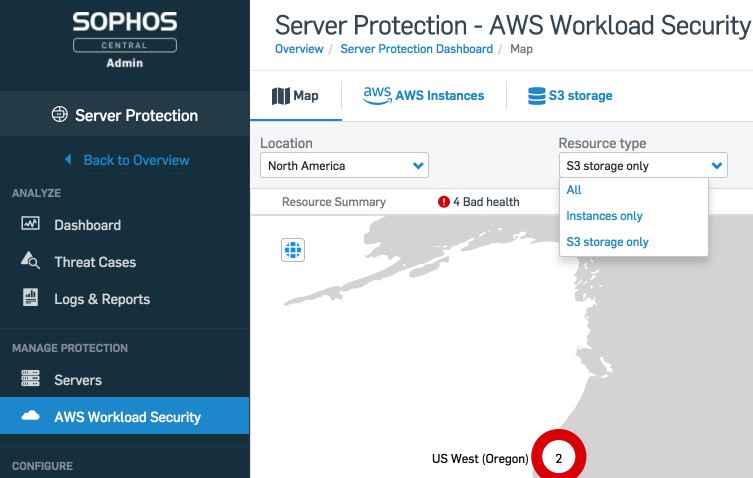Open Logs & Reports page
This screenshot has width=753, height=478.
102,299
